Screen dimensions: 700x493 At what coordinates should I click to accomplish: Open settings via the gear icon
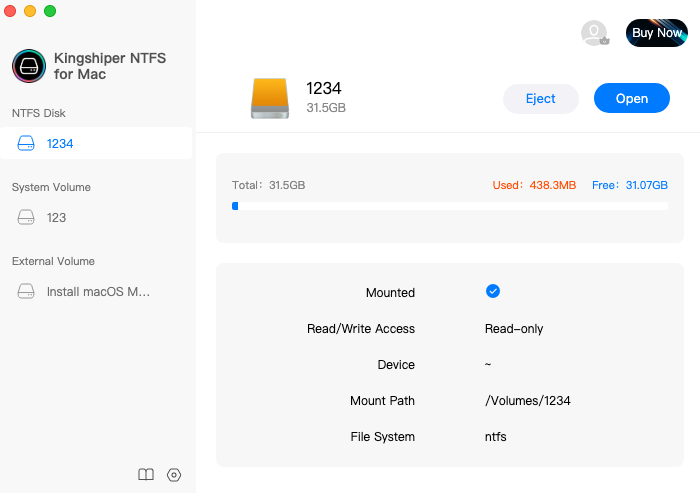click(174, 475)
